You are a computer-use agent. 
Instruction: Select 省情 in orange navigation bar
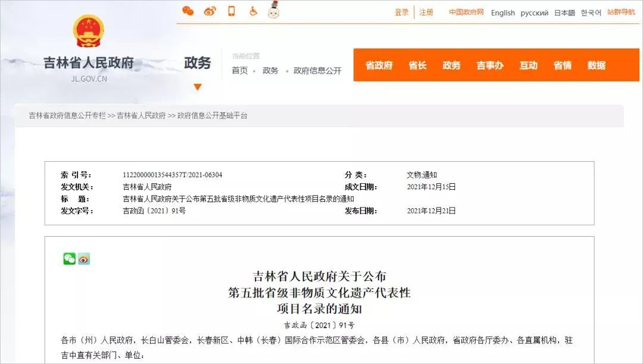pos(563,65)
